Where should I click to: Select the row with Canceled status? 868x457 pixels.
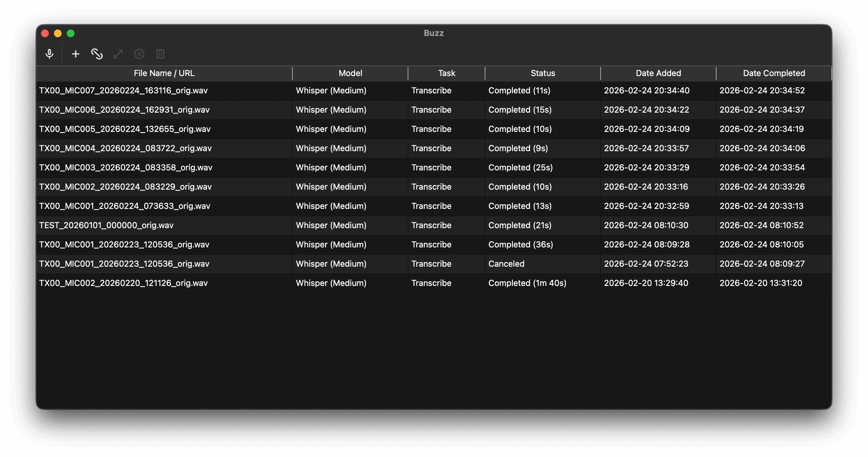tap(506, 264)
